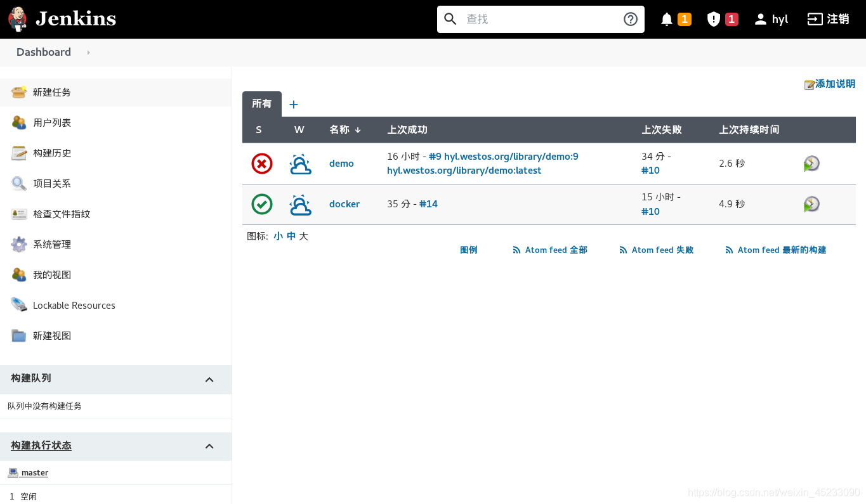Open 构建历史 in the sidebar
The width and height of the screenshot is (866, 504).
pos(52,153)
